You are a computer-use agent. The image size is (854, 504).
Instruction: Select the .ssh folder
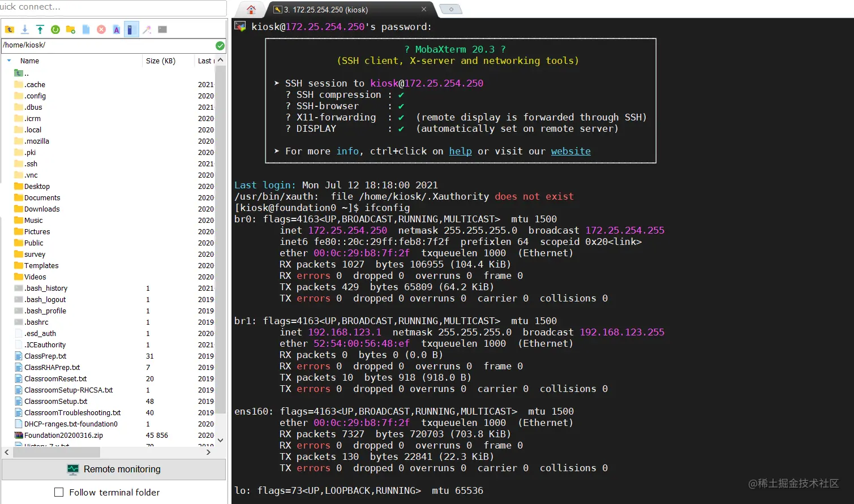[25, 163]
